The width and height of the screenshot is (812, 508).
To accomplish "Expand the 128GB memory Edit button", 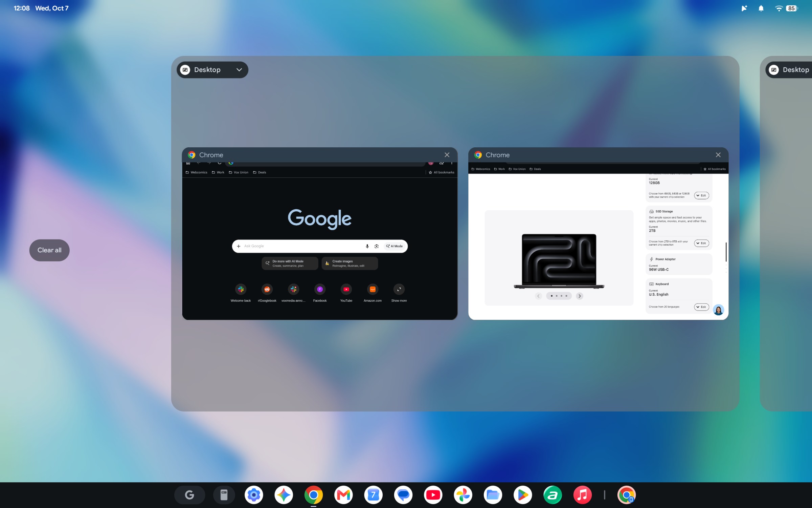I will [701, 195].
